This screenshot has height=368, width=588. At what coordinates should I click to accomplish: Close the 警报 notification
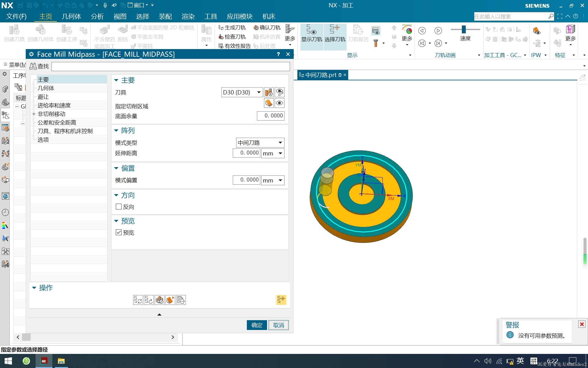[x=582, y=324]
